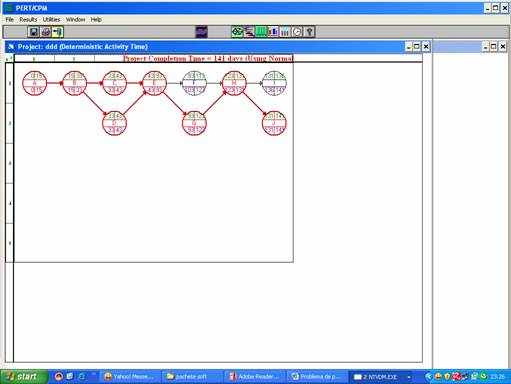The image size is (511, 384).
Task: Open the Utilities menu
Action: (x=51, y=20)
